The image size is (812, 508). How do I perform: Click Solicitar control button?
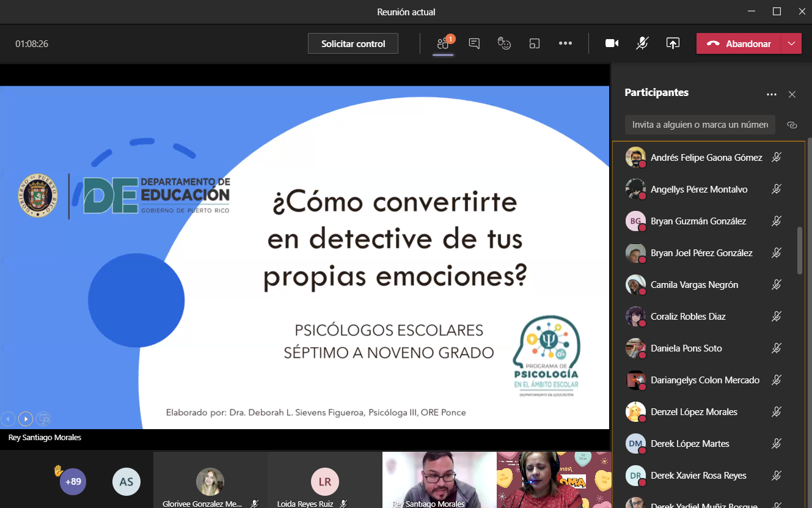point(353,43)
